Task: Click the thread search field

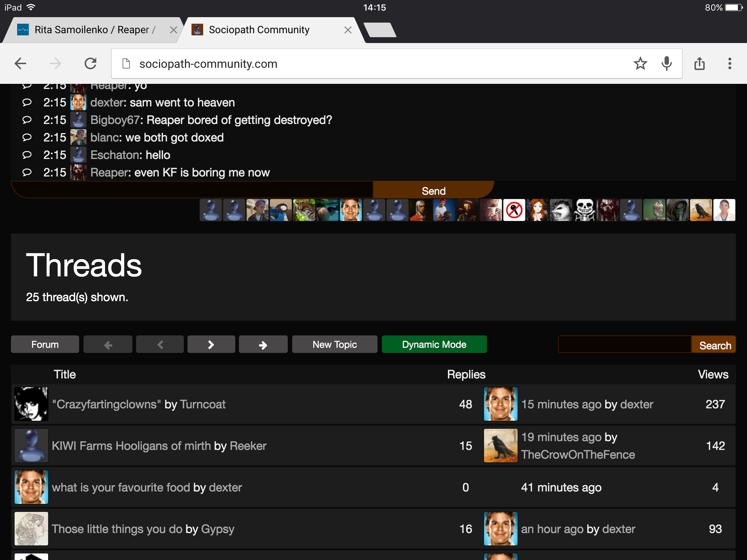Action: coord(624,344)
